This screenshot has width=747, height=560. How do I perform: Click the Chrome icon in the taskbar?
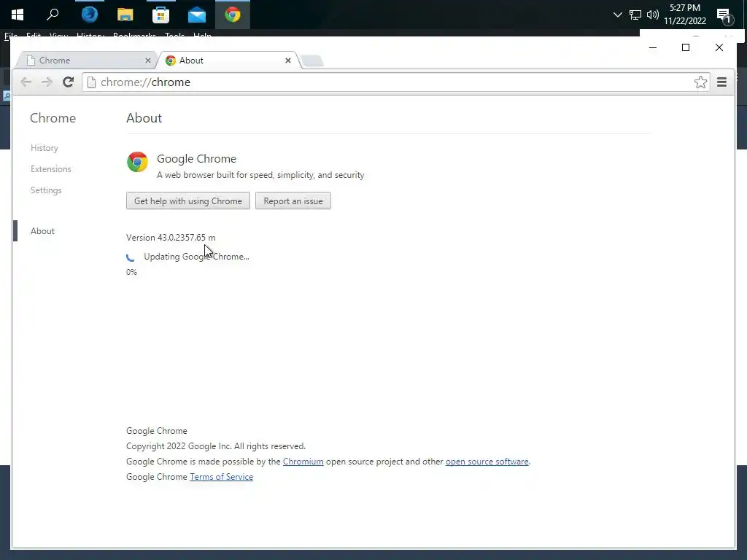pos(233,15)
